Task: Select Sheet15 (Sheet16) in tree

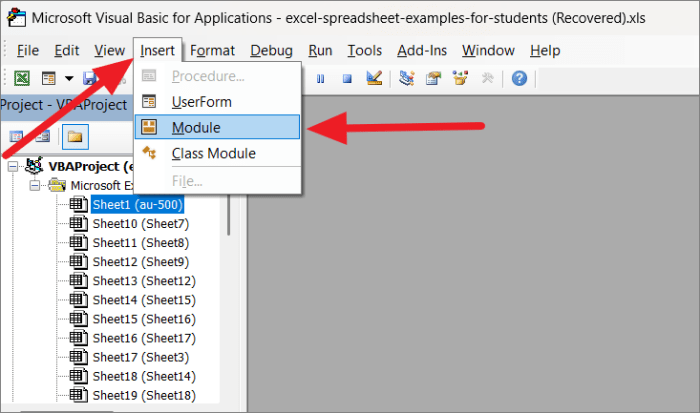Action: click(x=144, y=319)
